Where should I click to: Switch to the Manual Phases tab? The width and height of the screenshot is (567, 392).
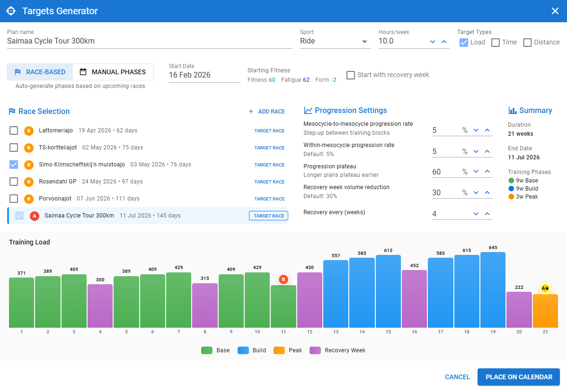pos(113,72)
